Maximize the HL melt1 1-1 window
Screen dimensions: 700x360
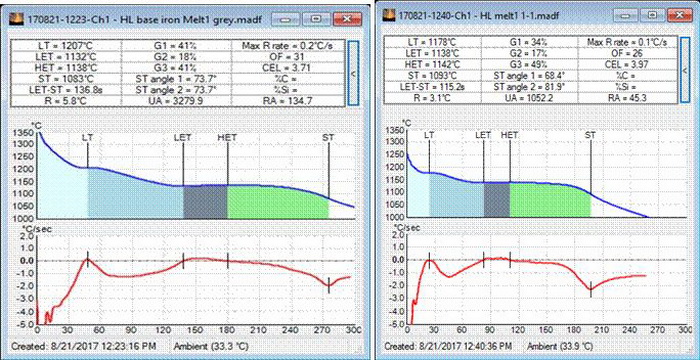[x=652, y=15]
